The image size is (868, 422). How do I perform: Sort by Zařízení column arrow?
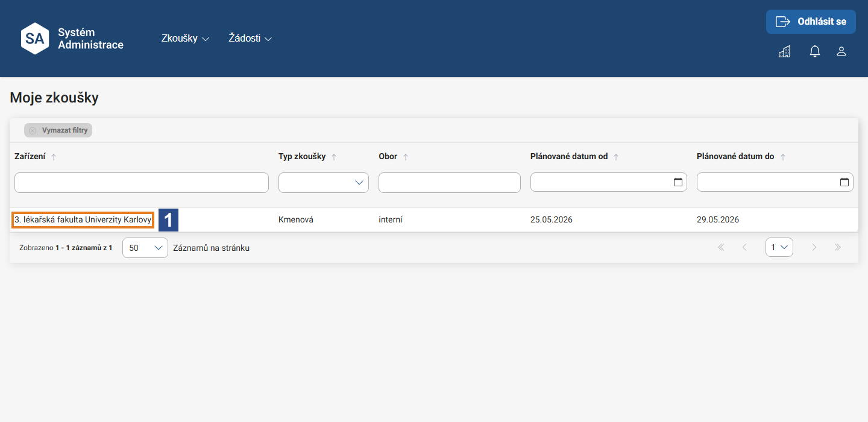[x=54, y=157]
